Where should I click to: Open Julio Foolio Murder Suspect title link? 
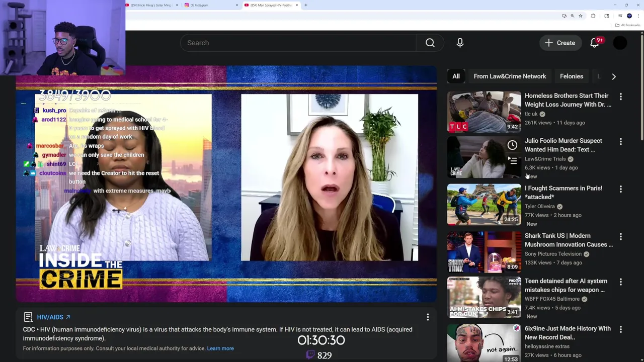(563, 145)
